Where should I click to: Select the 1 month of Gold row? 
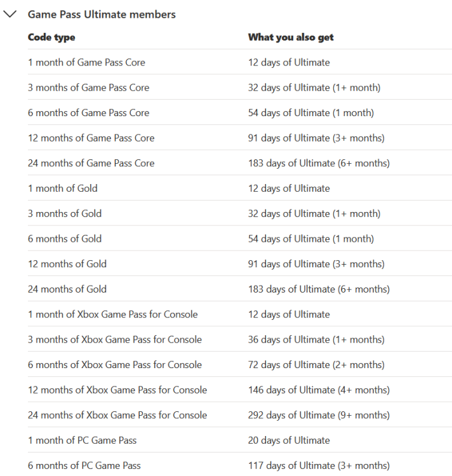[62, 188]
